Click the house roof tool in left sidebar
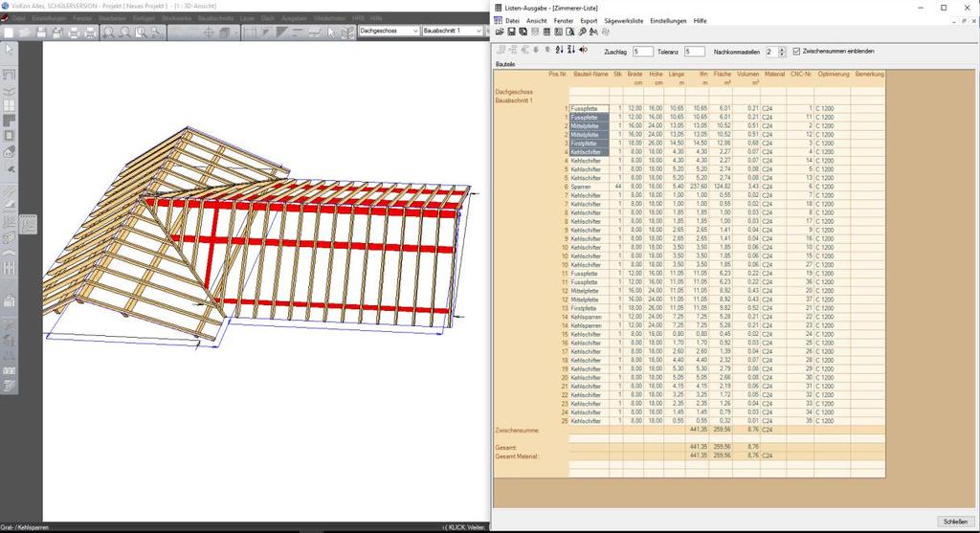This screenshot has height=533, width=980. [x=10, y=152]
